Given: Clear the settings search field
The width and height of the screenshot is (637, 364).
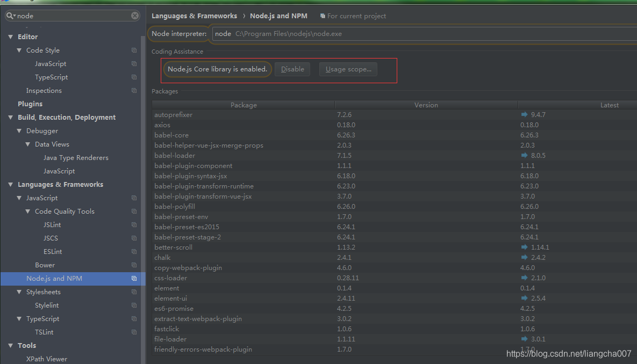Looking at the screenshot, I should coord(135,16).
